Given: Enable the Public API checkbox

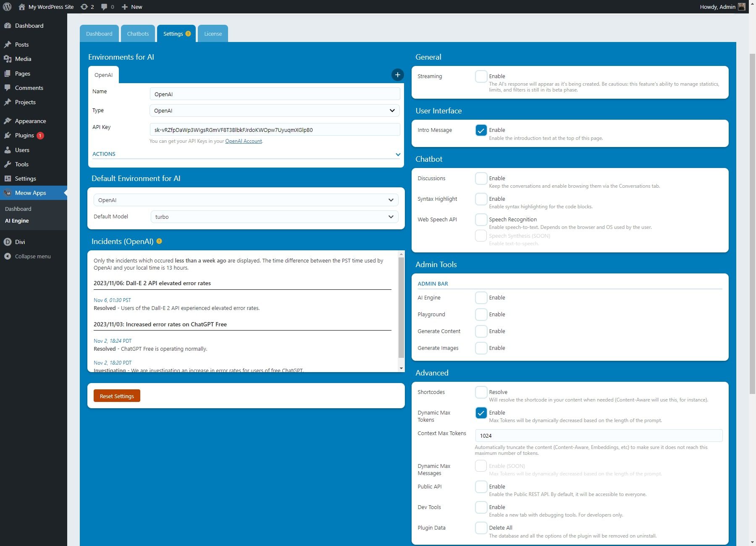Looking at the screenshot, I should tap(481, 487).
